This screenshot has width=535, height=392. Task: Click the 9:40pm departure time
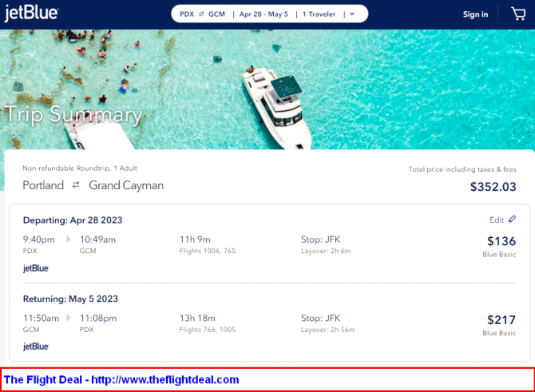point(39,240)
